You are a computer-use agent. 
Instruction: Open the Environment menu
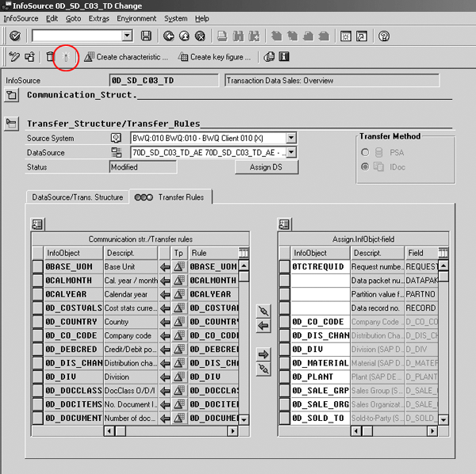click(x=136, y=18)
